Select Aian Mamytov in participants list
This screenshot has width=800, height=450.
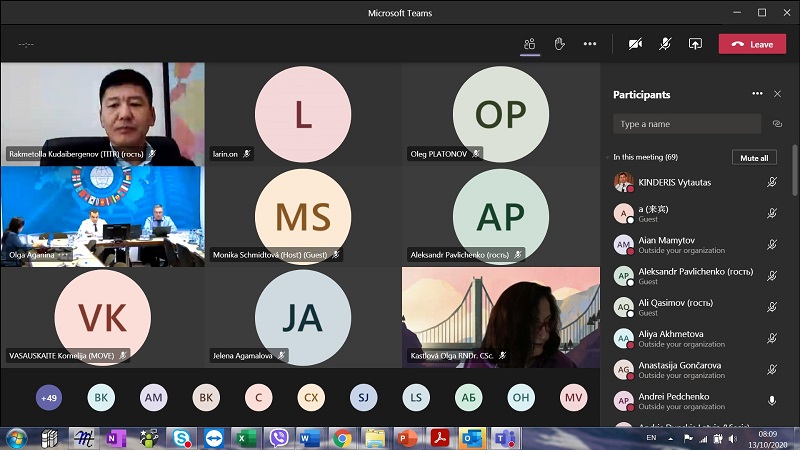pos(680,244)
